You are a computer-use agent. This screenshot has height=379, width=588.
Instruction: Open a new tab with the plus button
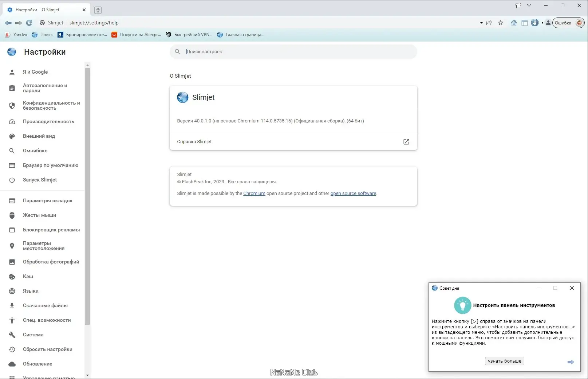click(x=98, y=10)
